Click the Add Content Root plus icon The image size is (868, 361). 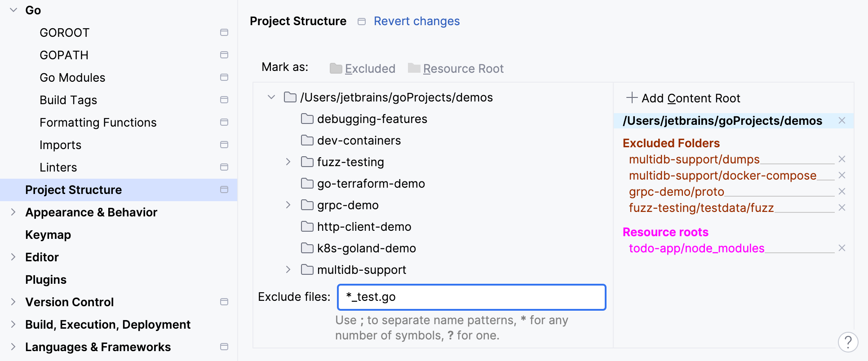[x=632, y=98]
